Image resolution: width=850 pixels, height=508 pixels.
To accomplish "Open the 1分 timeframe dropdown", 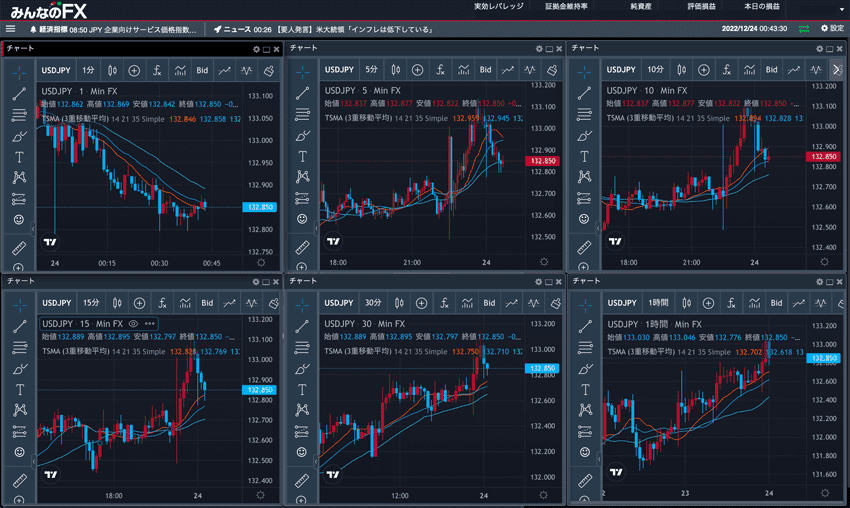I will (88, 70).
